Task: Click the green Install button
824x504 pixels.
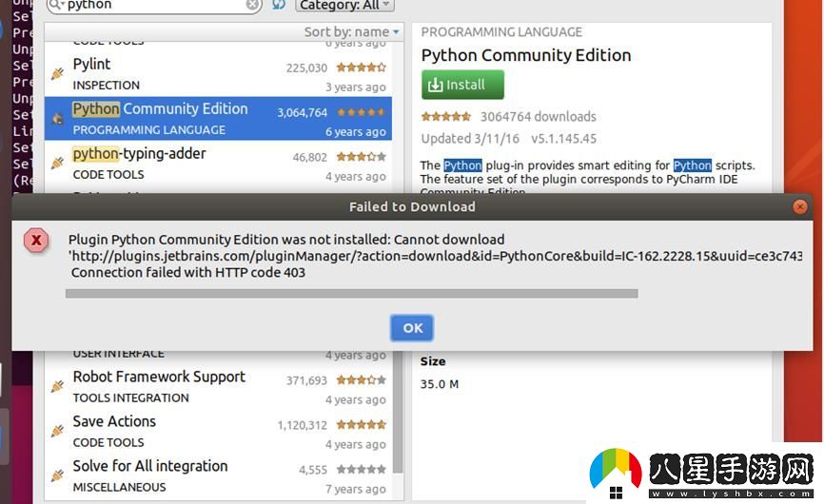Action: pyautogui.click(x=462, y=85)
